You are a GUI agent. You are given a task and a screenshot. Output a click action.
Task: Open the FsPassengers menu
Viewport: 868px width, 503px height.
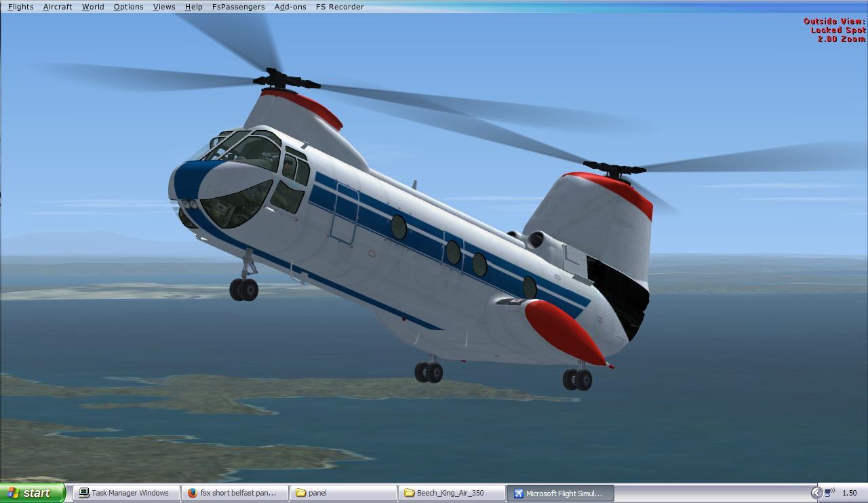[x=238, y=7]
